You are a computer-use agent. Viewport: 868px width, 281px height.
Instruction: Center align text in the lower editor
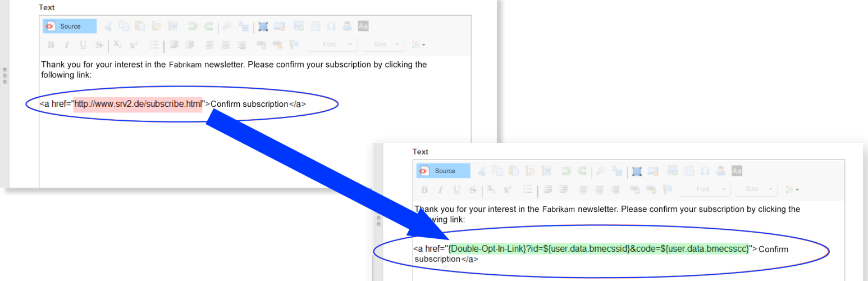click(600, 189)
